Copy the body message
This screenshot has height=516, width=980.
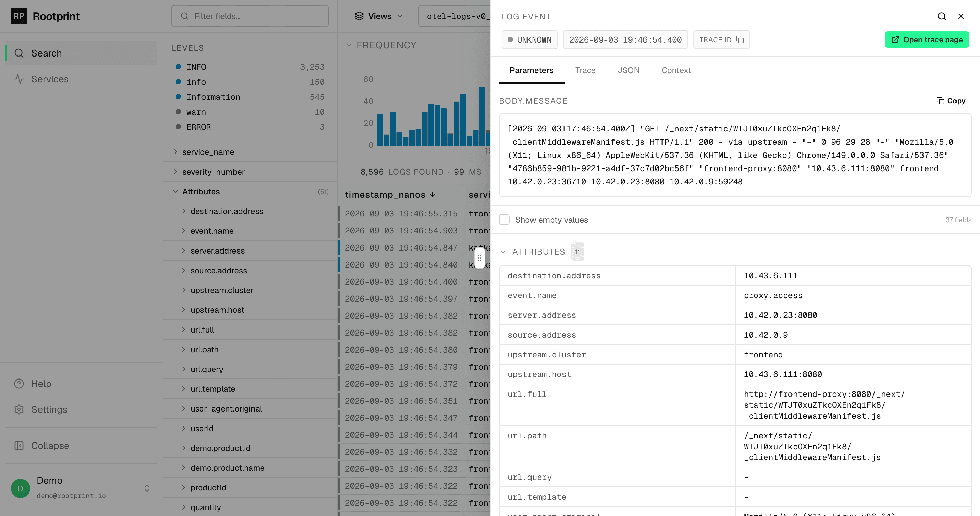951,101
